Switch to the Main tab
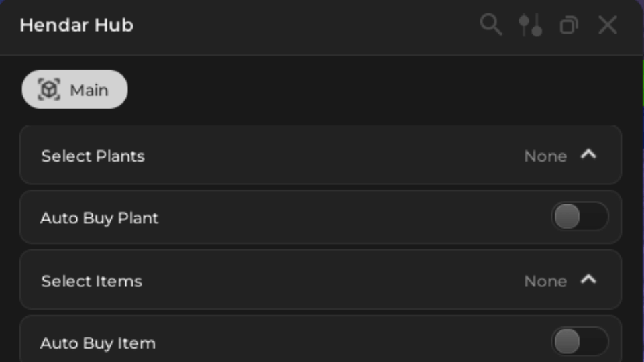The width and height of the screenshot is (644, 362). [74, 89]
